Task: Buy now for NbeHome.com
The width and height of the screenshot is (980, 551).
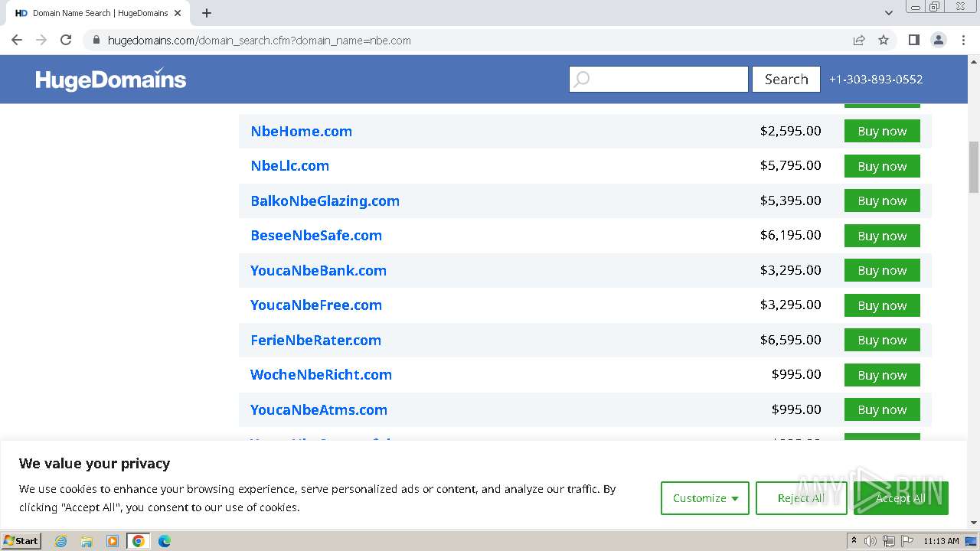Action: [882, 131]
